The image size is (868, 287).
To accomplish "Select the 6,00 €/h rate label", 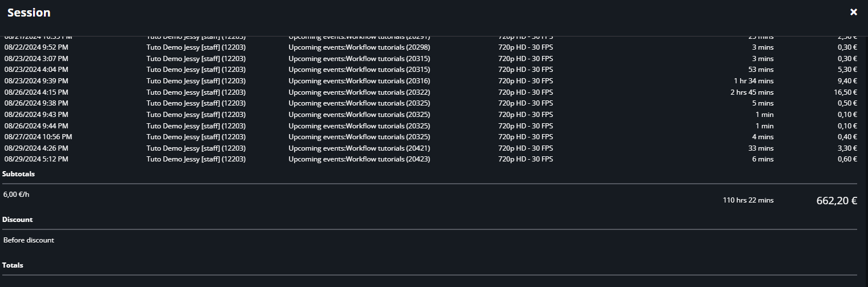I will coord(16,194).
